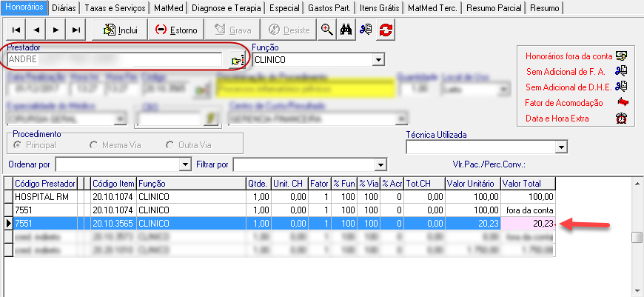Image resolution: width=644 pixels, height=297 pixels.
Task: Switch to the Diárias tab
Action: [x=65, y=8]
